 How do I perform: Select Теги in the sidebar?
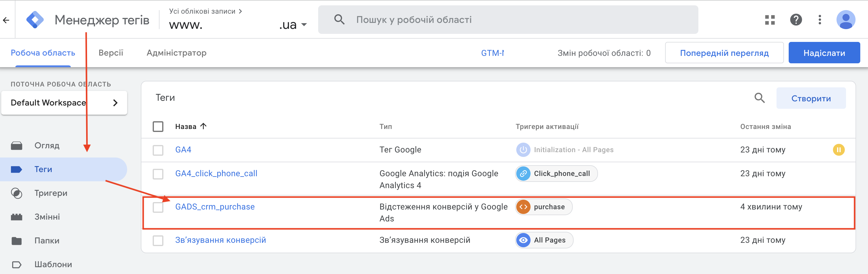coord(63,169)
